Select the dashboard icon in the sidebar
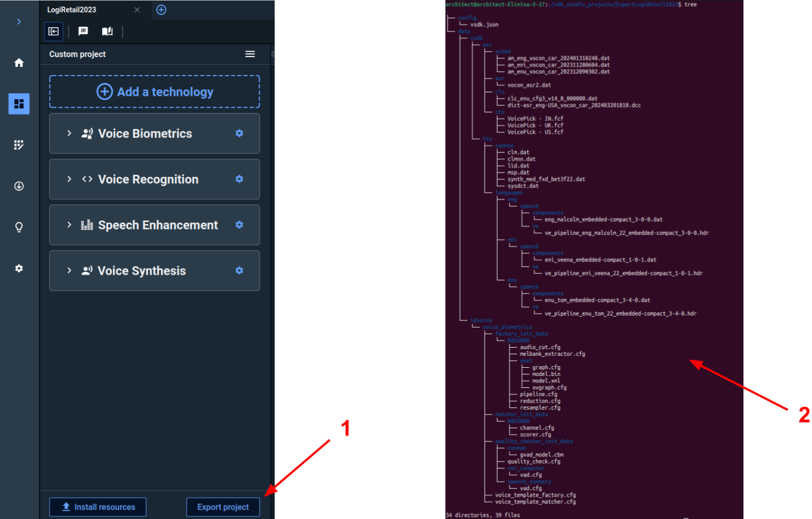812x519 pixels. [19, 104]
